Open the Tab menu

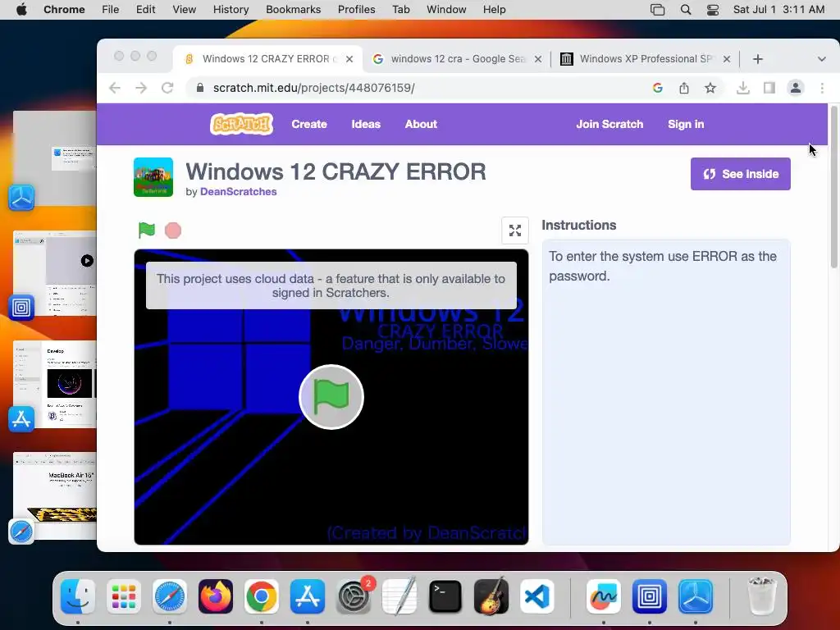coord(400,10)
